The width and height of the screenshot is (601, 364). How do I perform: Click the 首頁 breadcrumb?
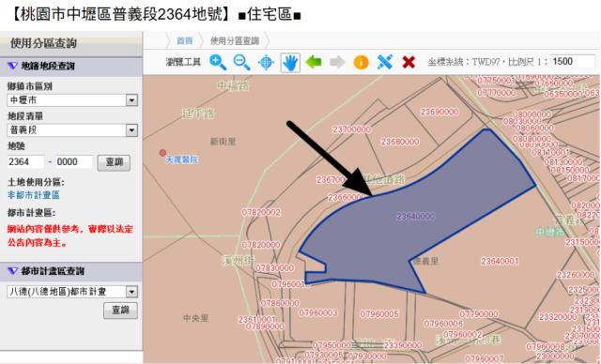click(x=185, y=40)
